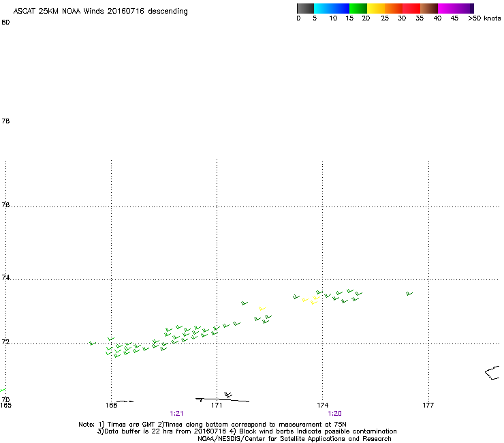Click the NOAA/NESDIS Center for Satellite Applications credit
504x443 pixels.
click(x=294, y=439)
